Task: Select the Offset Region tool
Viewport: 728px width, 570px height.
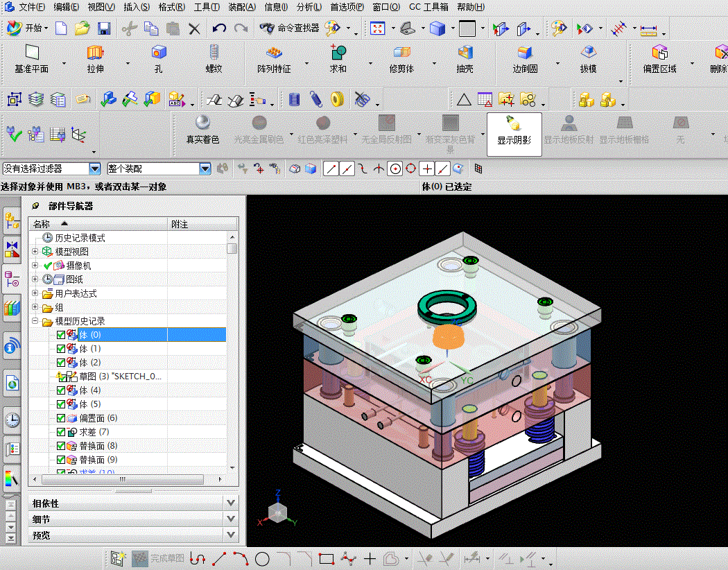Action: point(660,60)
